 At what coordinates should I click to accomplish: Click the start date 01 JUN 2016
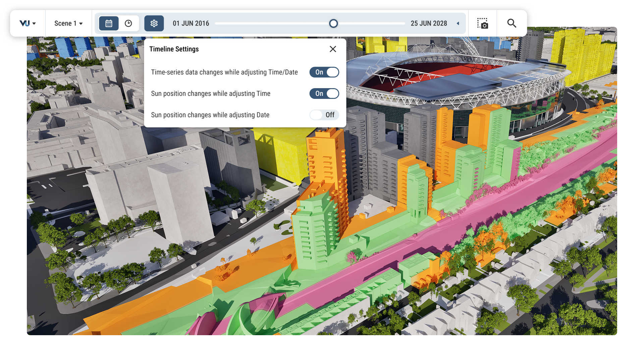coord(191,23)
